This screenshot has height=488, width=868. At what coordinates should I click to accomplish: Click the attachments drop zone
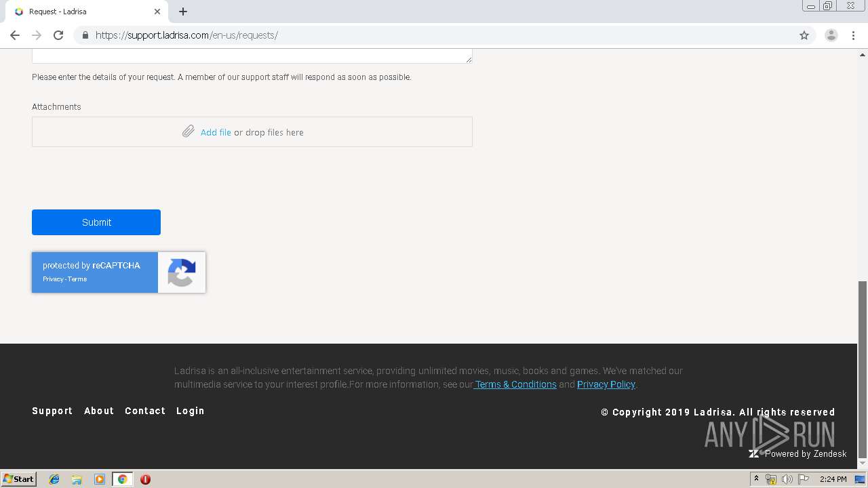tap(252, 131)
